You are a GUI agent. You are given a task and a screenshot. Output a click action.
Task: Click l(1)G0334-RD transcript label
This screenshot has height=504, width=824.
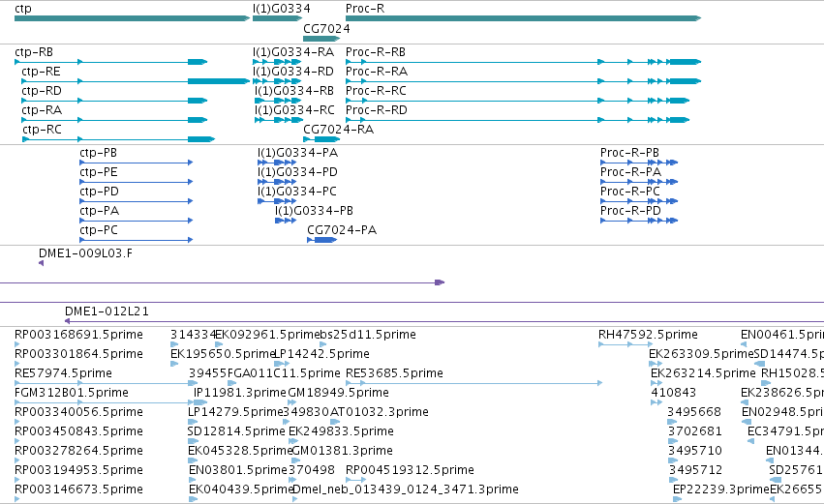click(x=293, y=72)
